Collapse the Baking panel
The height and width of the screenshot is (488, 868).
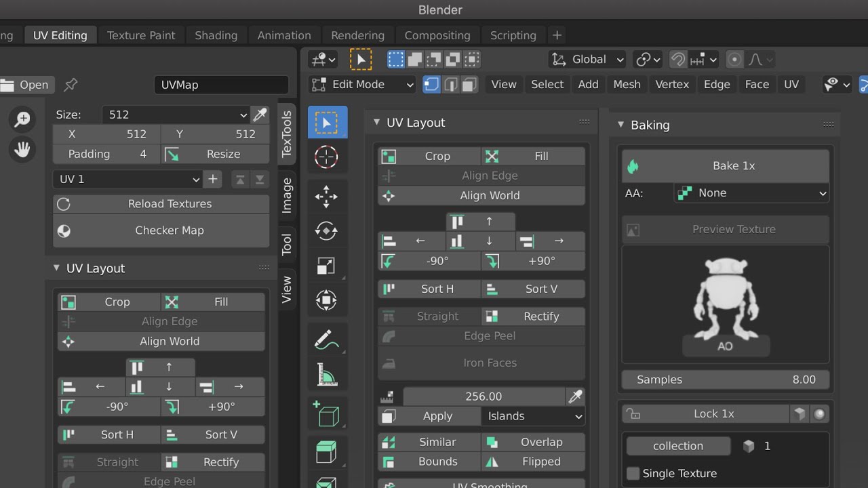point(620,125)
